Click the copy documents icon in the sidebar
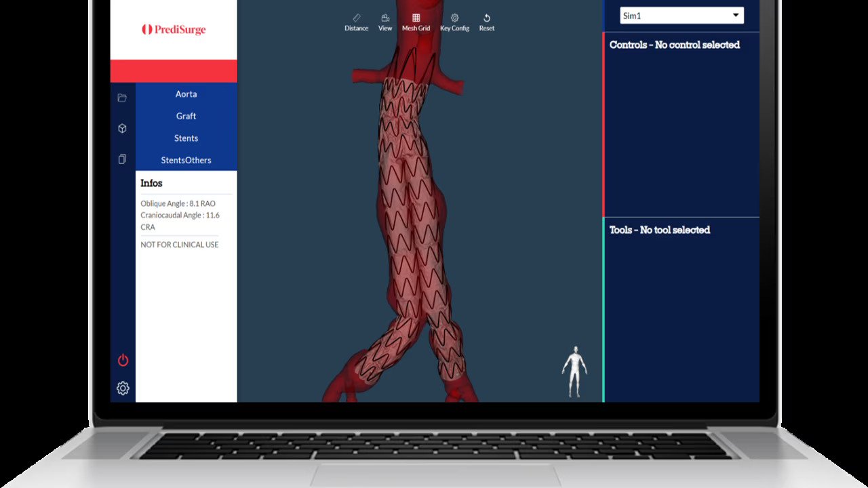 point(122,159)
